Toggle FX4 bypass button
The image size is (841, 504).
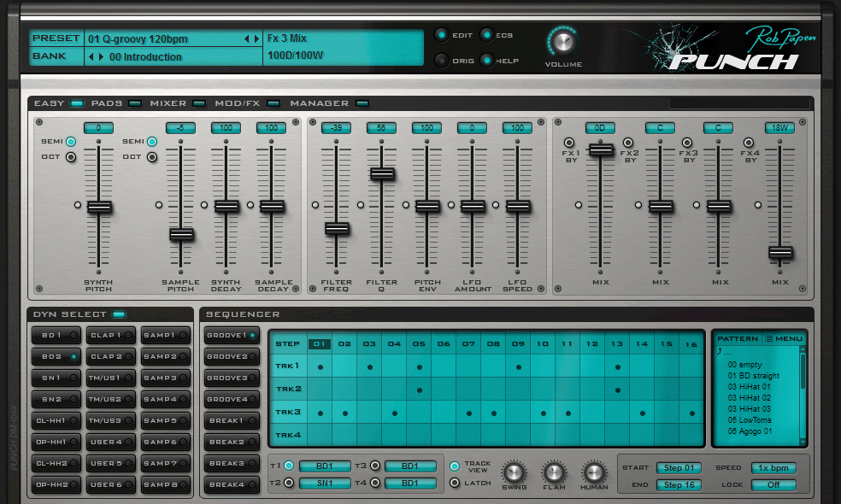(749, 143)
